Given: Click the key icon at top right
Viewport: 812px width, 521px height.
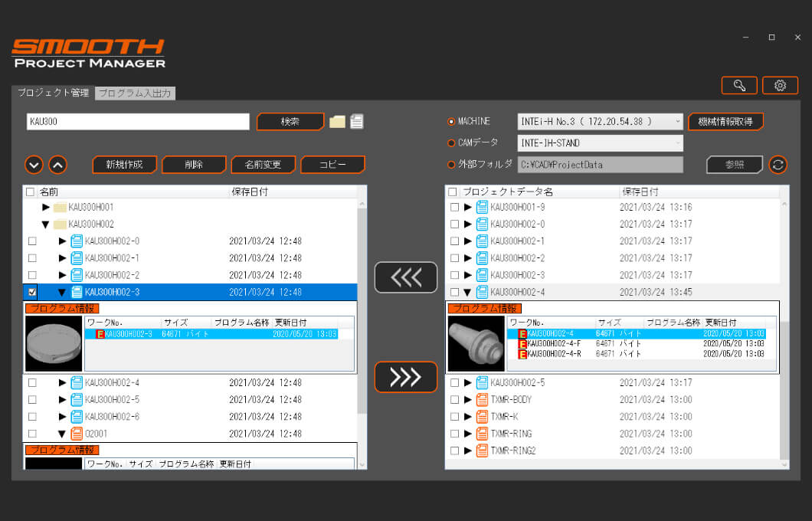Looking at the screenshot, I should click(x=738, y=85).
